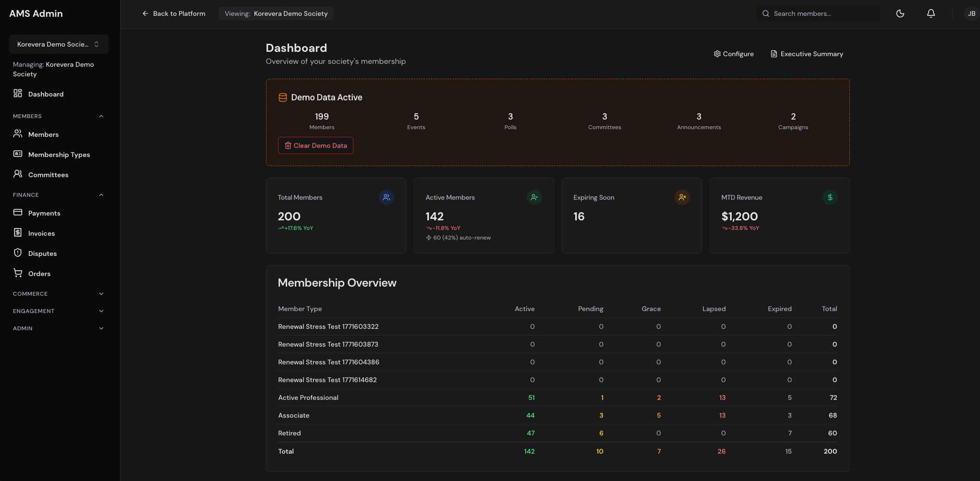
Task: Expand the Engagement sidebar section
Action: coord(101,311)
